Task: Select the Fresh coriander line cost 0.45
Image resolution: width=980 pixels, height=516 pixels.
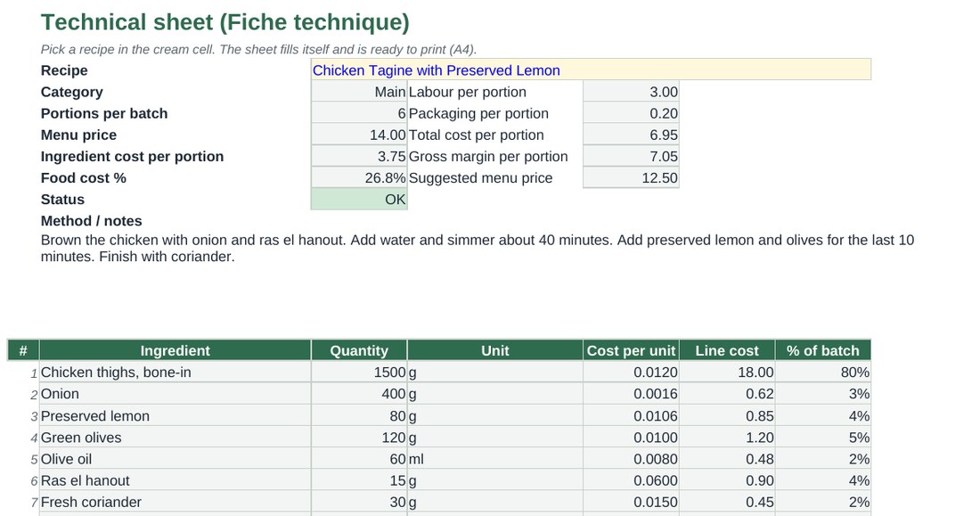Action: (727, 503)
